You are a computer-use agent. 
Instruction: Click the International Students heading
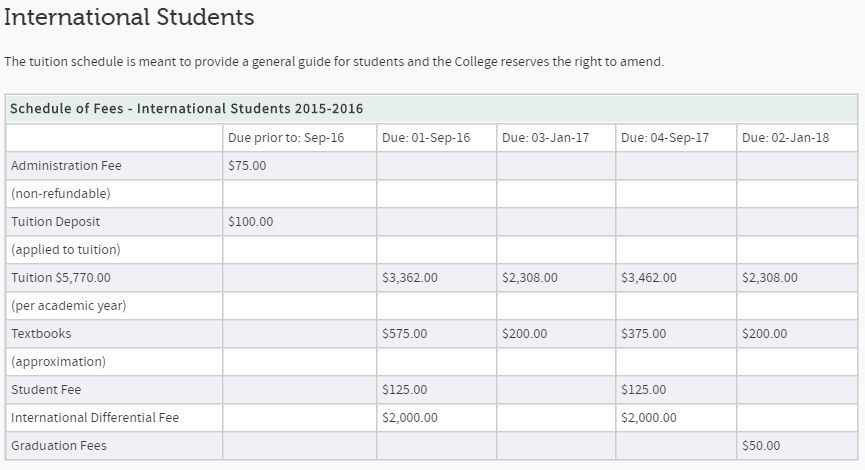point(129,18)
